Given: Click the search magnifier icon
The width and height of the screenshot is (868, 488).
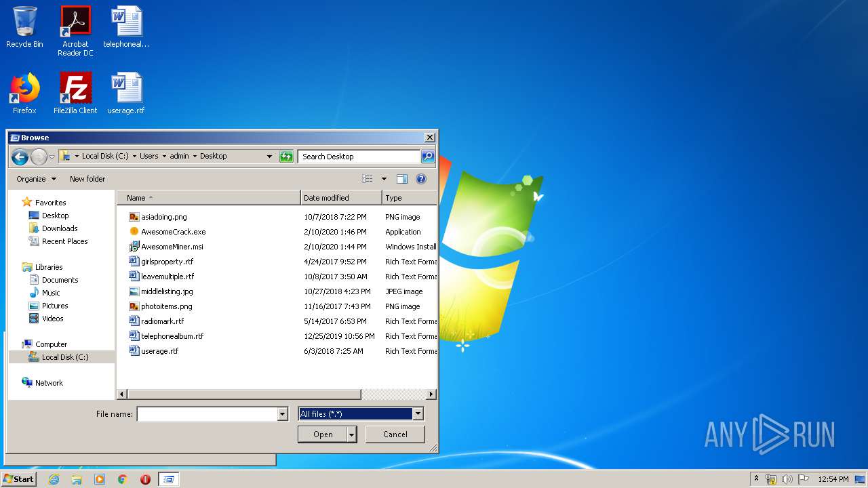Looking at the screenshot, I should click(427, 157).
